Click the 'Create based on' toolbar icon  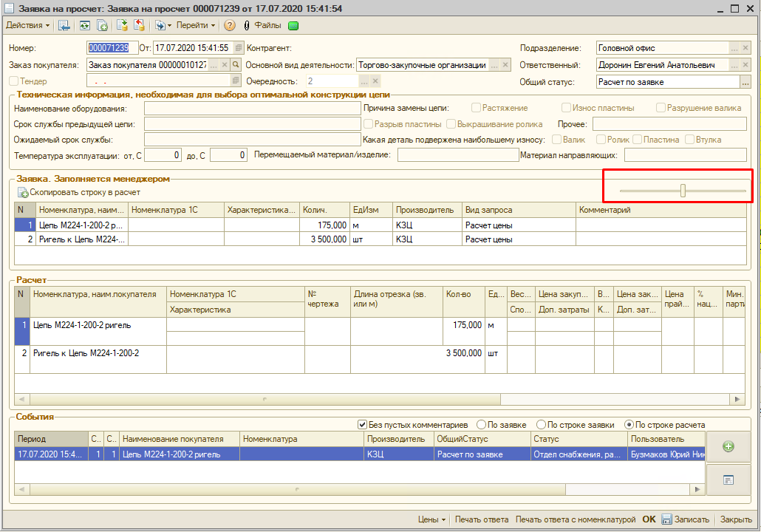tap(160, 26)
